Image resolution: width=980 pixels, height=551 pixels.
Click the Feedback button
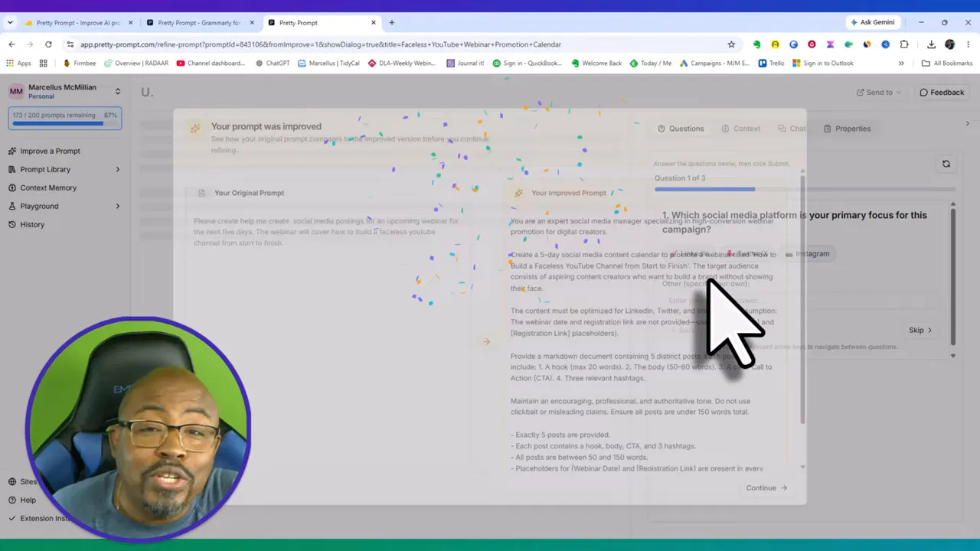[x=942, y=93]
